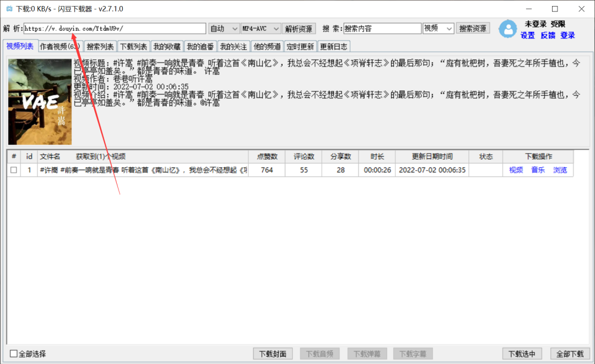
Task: Open the 设置 settings link
Action: click(527, 35)
